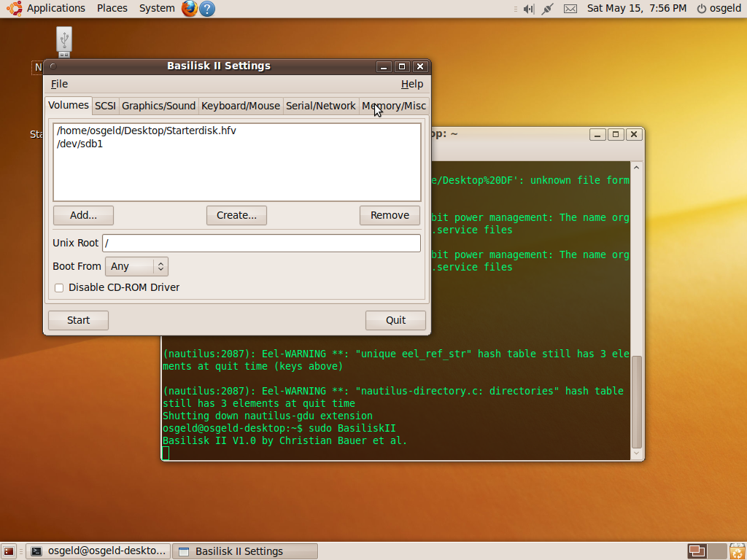Minimize the Basilisk II Settings window
The image size is (747, 560).
tap(384, 66)
